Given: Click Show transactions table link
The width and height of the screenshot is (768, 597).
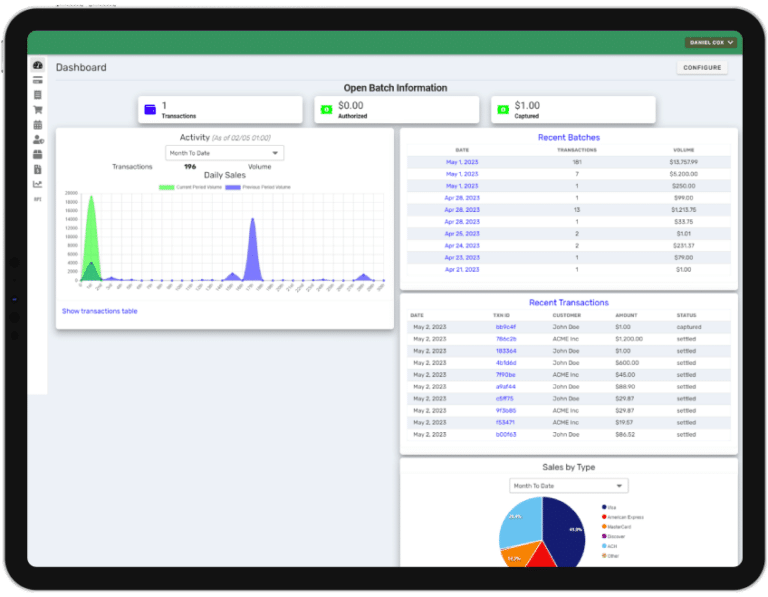Looking at the screenshot, I should (100, 311).
